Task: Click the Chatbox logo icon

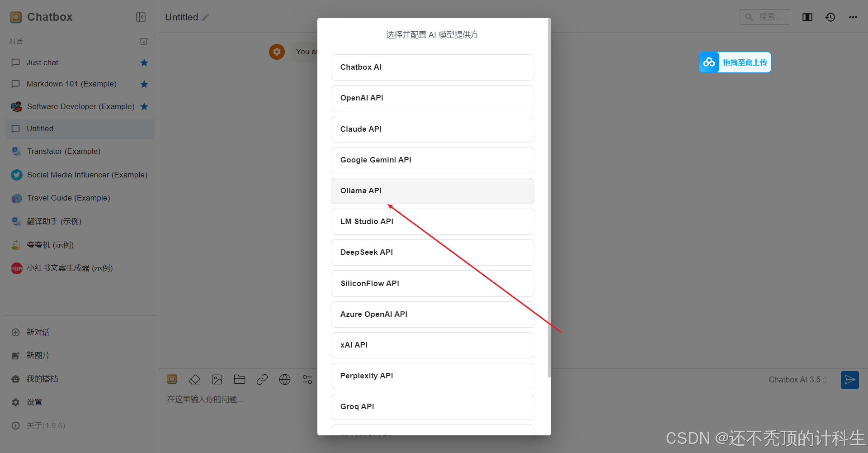Action: click(x=16, y=17)
